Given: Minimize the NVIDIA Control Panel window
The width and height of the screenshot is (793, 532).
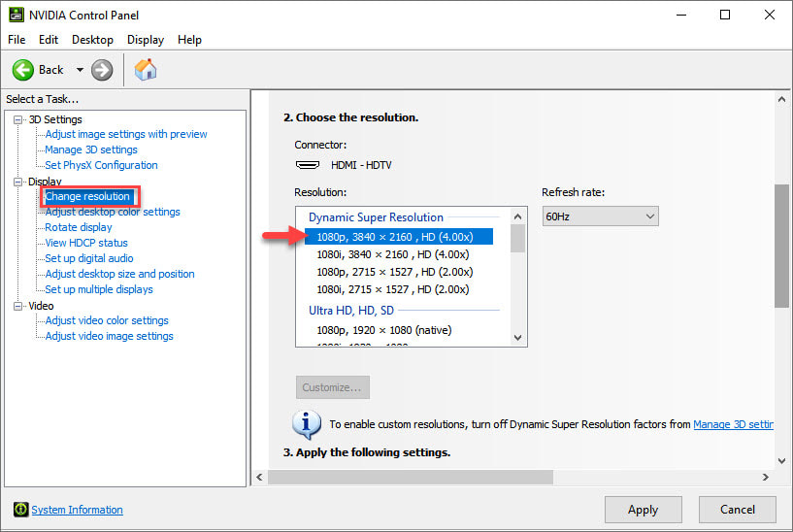Looking at the screenshot, I should pos(681,15).
